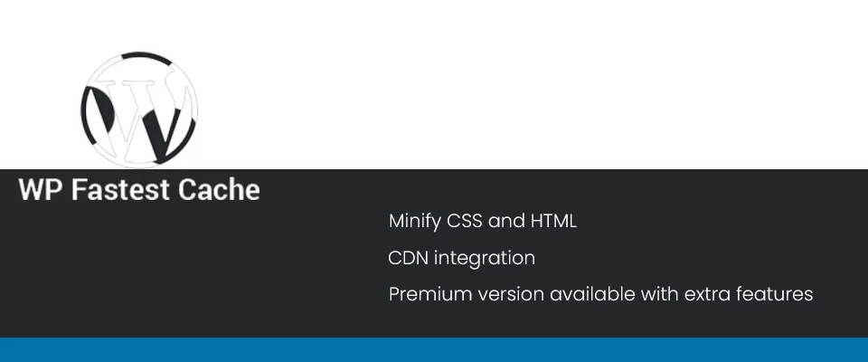This screenshot has height=362, width=868.
Task: Open the Premium version available line
Action: click(x=600, y=294)
